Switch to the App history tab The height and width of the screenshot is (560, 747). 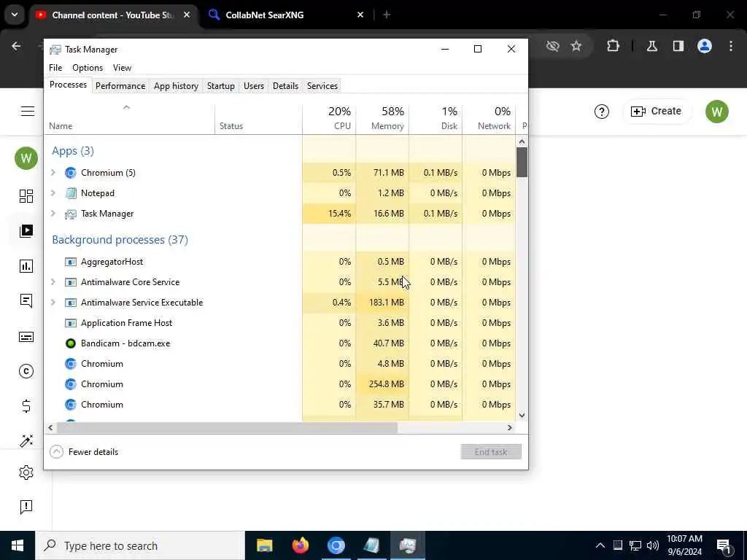click(176, 86)
